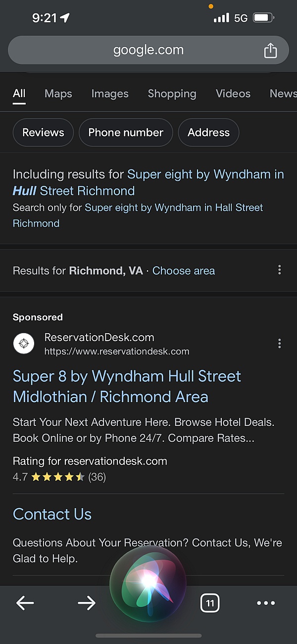The image size is (297, 644).
Task: Open the tab switcher showing 11 tabs
Action: pyautogui.click(x=210, y=603)
